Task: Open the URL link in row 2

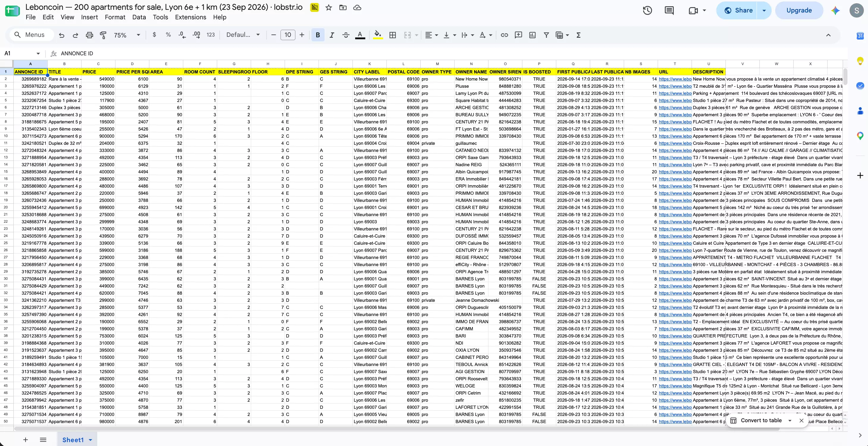Action: [x=675, y=79]
